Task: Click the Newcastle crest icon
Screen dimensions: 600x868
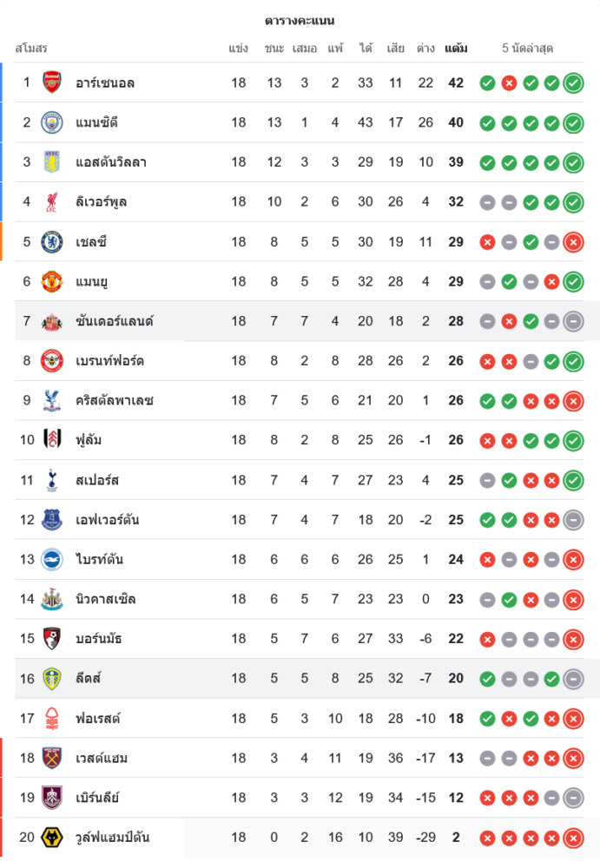Action: coord(52,599)
